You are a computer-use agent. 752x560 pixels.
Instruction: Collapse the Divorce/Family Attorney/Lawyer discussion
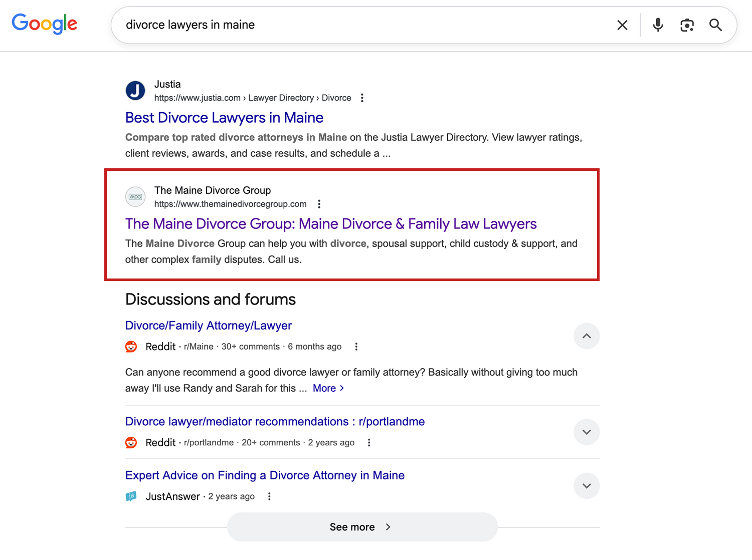point(587,336)
